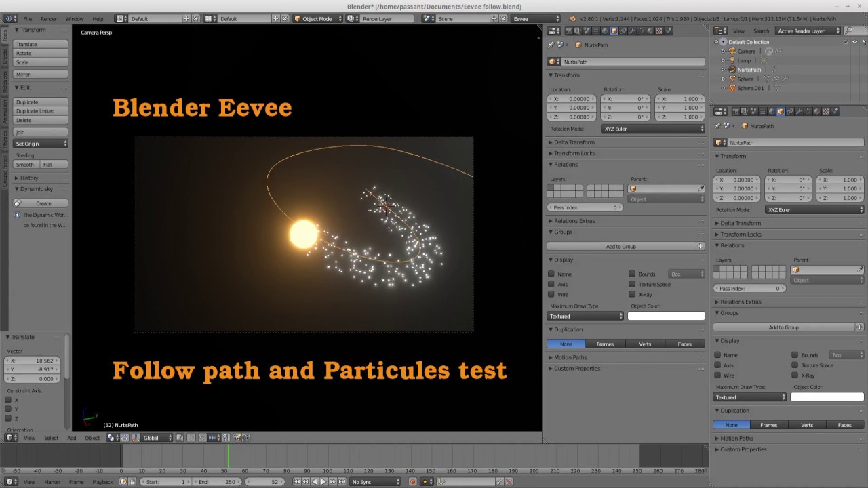Viewport: 868px width, 488px height.
Task: Click the End frame field in timeline
Action: coord(216,482)
